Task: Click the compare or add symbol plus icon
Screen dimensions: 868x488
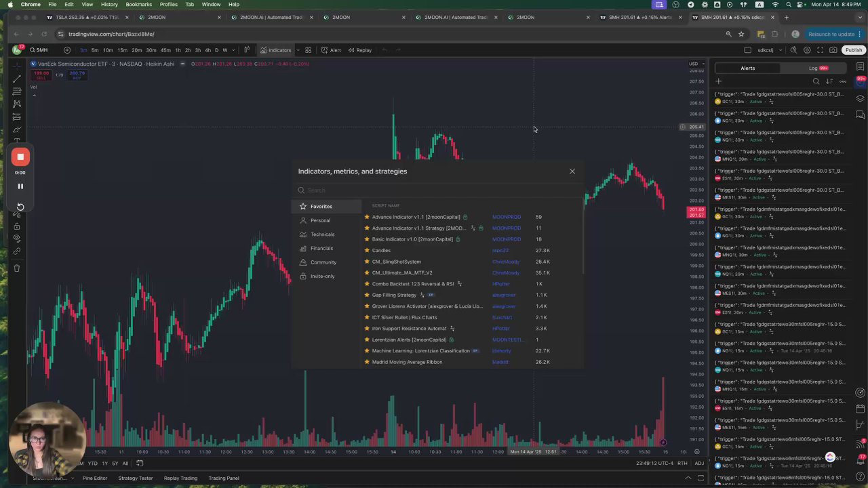Action: (66, 50)
